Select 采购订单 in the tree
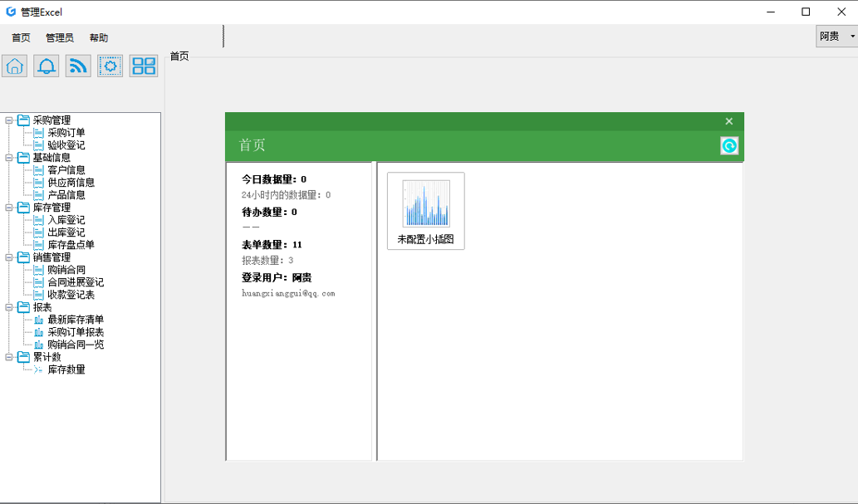This screenshot has height=504, width=858. click(66, 133)
